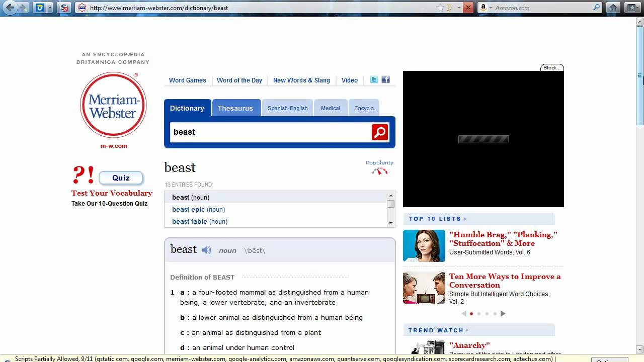Image resolution: width=644 pixels, height=362 pixels.
Task: Select the fourth carousel dot
Action: coord(495,314)
